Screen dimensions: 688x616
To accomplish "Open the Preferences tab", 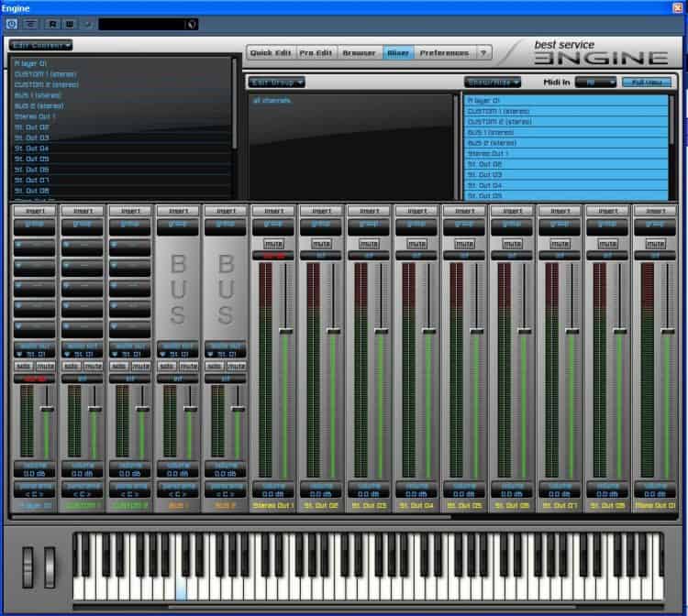I will tap(444, 52).
